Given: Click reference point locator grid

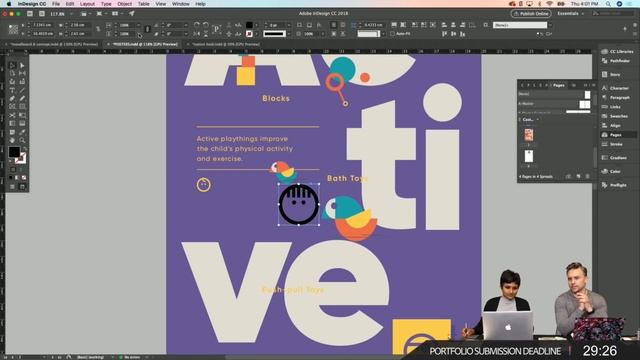Looking at the screenshot, I should click(x=13, y=29).
